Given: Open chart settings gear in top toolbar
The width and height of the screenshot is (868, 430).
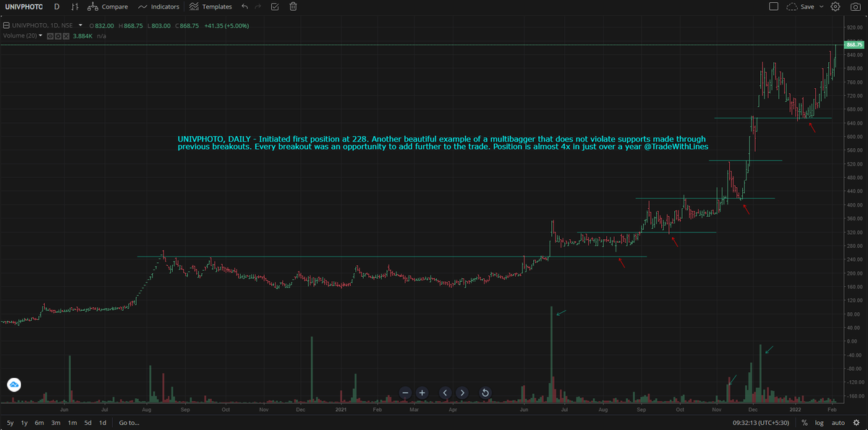Looking at the screenshot, I should (835, 7).
